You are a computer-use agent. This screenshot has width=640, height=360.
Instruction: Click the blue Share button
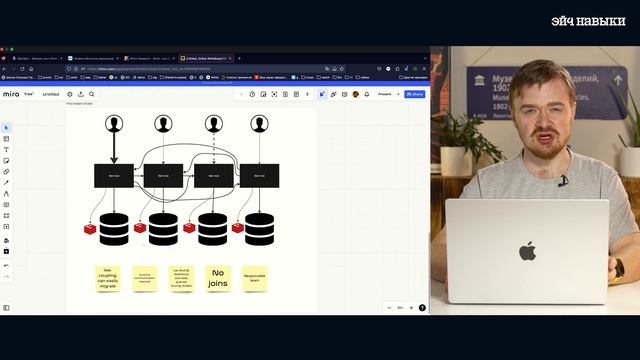tap(415, 94)
